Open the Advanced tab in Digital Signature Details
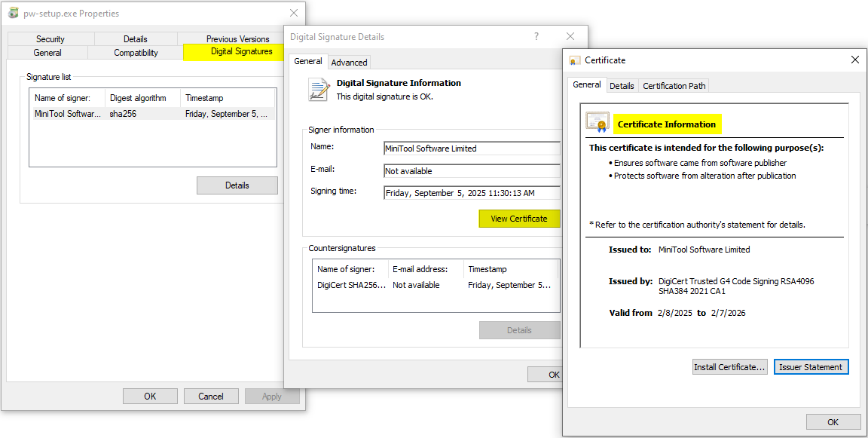This screenshot has width=868, height=438. click(349, 62)
